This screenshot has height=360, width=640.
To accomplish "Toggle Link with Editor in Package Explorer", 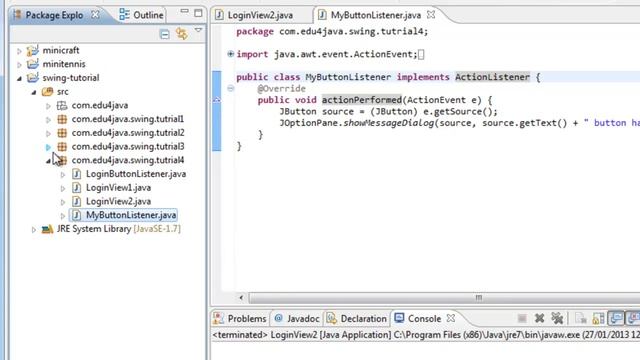I will [x=182, y=33].
